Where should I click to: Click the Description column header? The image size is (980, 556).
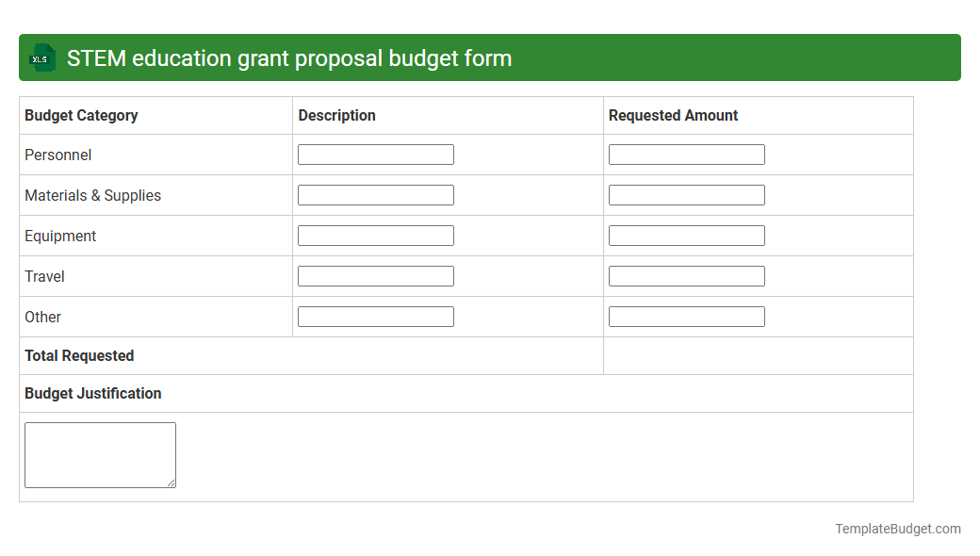336,115
